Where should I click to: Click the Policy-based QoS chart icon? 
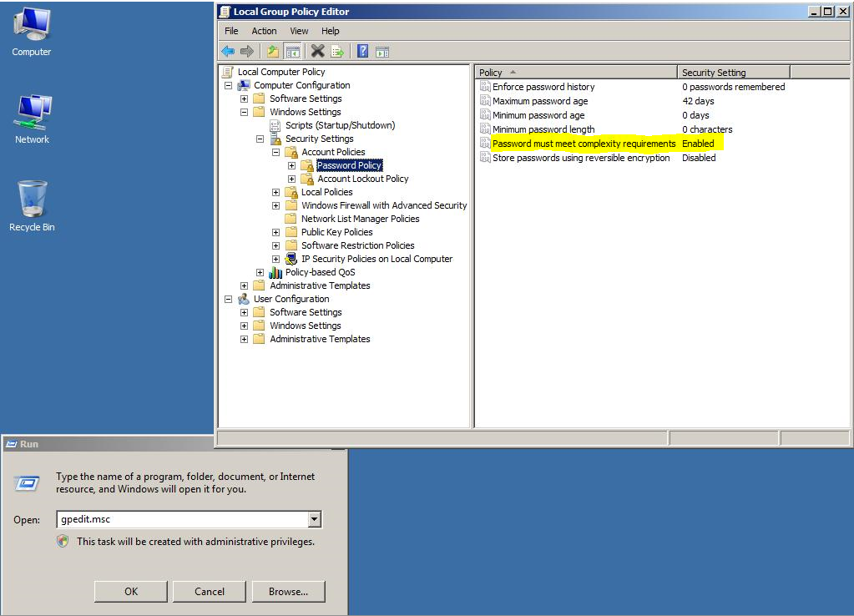[x=275, y=272]
